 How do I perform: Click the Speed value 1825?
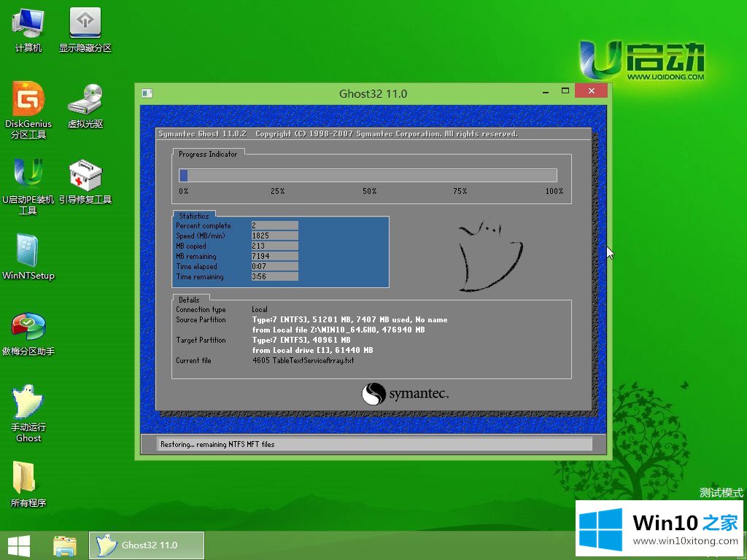click(x=274, y=236)
